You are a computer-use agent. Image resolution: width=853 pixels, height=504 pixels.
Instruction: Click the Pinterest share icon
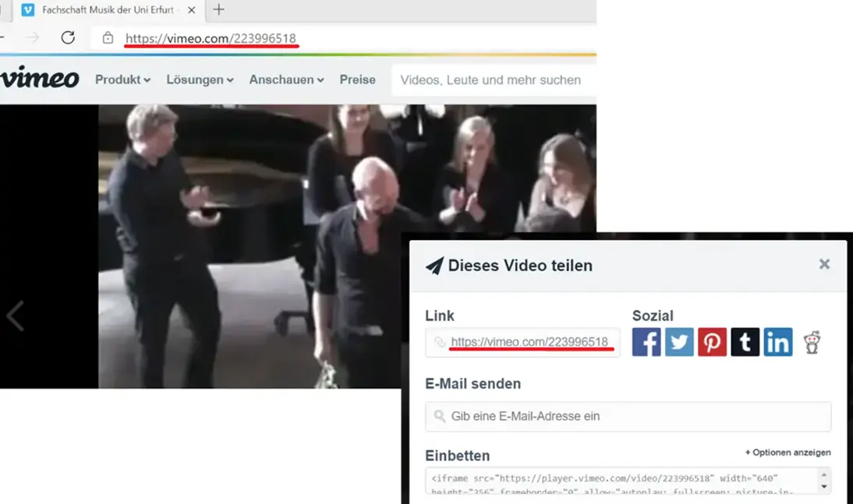[712, 343]
